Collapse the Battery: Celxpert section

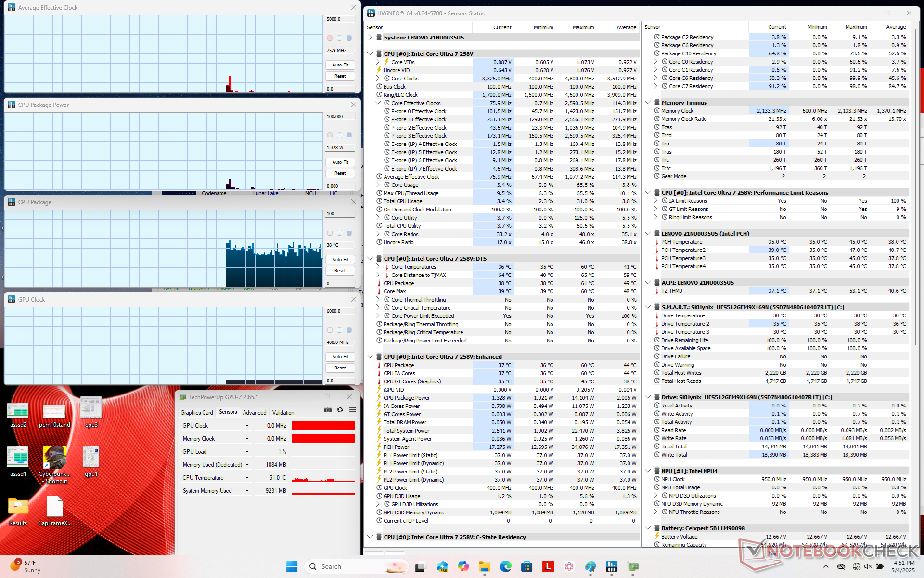[x=648, y=528]
